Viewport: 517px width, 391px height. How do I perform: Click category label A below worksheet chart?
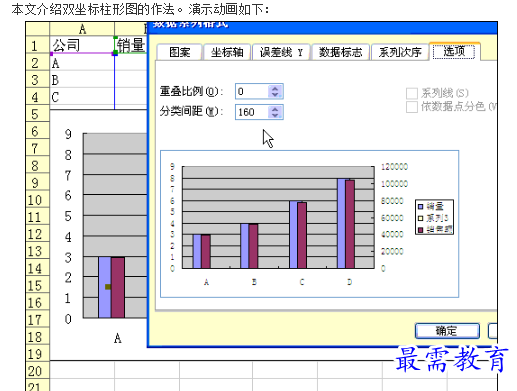pos(118,339)
